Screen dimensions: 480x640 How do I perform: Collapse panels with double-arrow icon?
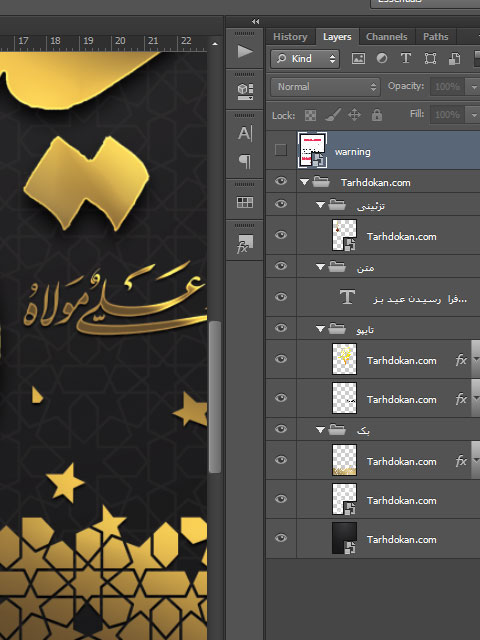point(256,21)
